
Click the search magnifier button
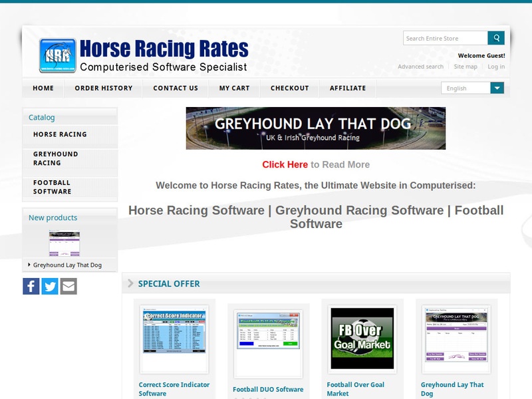click(496, 38)
